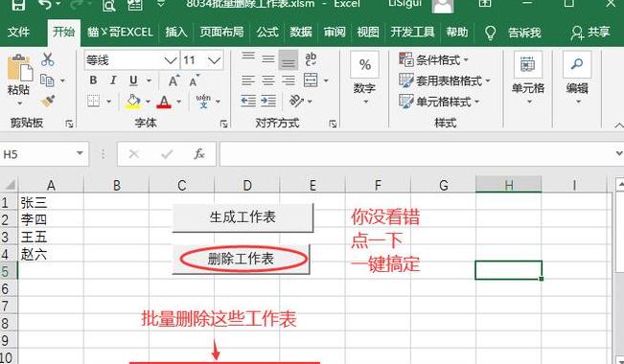This screenshot has width=624, height=364.
Task: Open the red font color swatch
Action: pyautogui.click(x=164, y=102)
